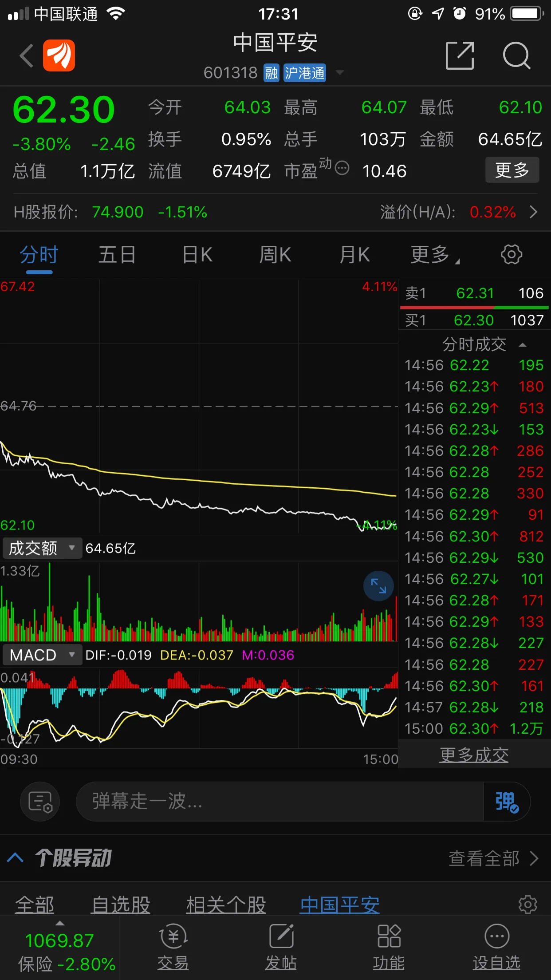Go back with the left arrow

point(27,56)
